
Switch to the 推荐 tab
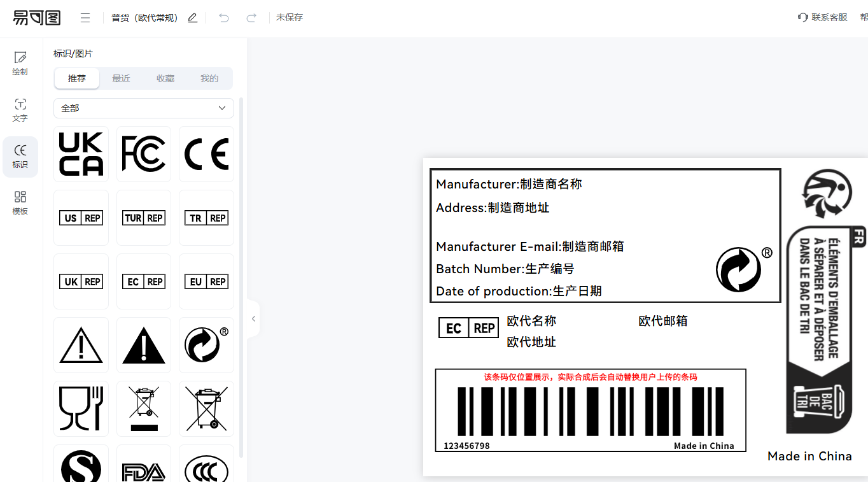pyautogui.click(x=77, y=78)
